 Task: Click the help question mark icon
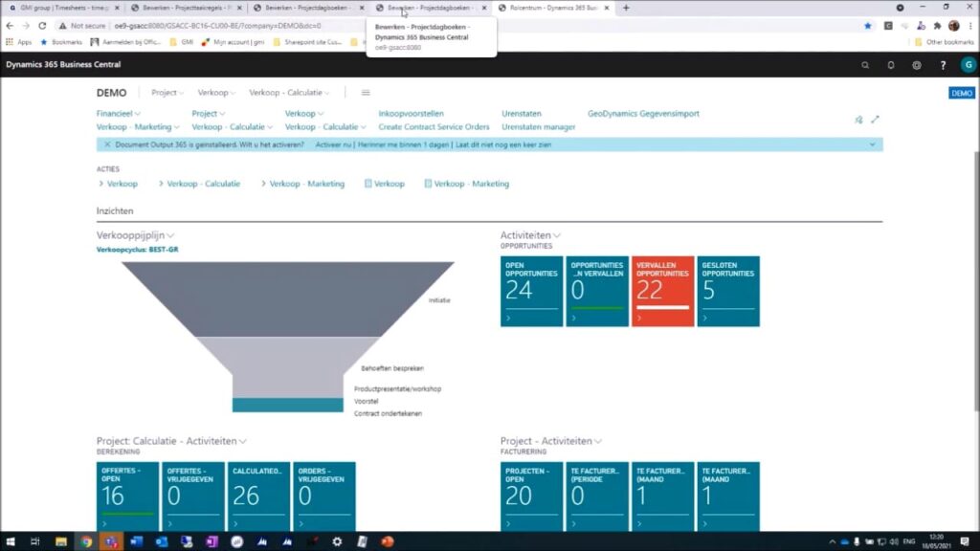click(x=943, y=65)
